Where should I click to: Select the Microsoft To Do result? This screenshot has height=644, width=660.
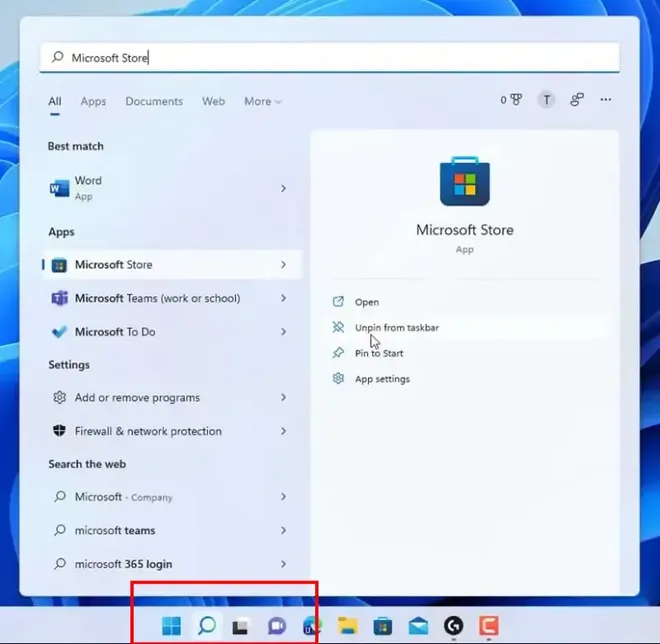[172, 332]
